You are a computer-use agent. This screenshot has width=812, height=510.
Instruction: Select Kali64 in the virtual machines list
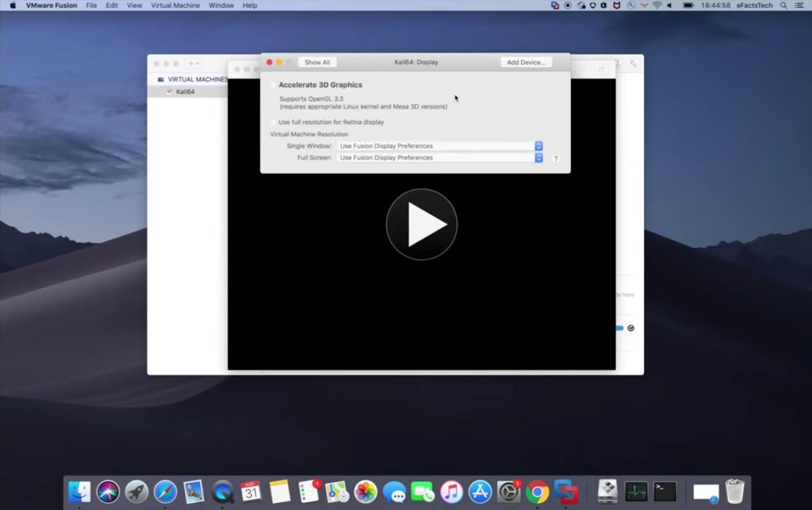185,92
